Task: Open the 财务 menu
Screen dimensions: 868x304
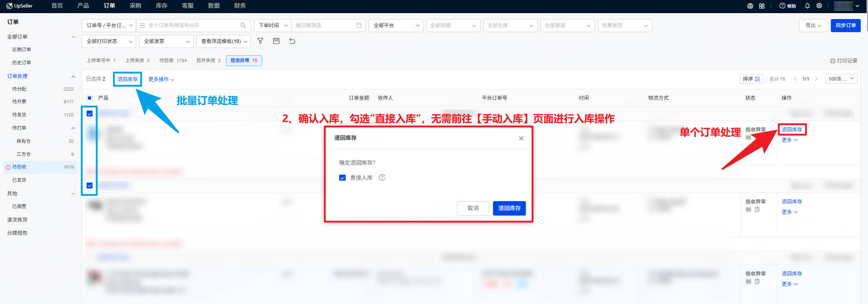Action: [x=240, y=6]
